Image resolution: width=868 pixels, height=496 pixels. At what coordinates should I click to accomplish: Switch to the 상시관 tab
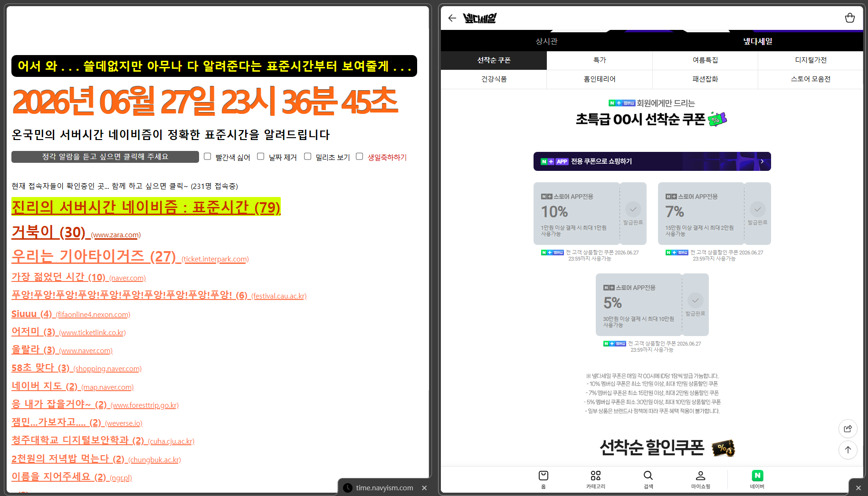tap(546, 41)
